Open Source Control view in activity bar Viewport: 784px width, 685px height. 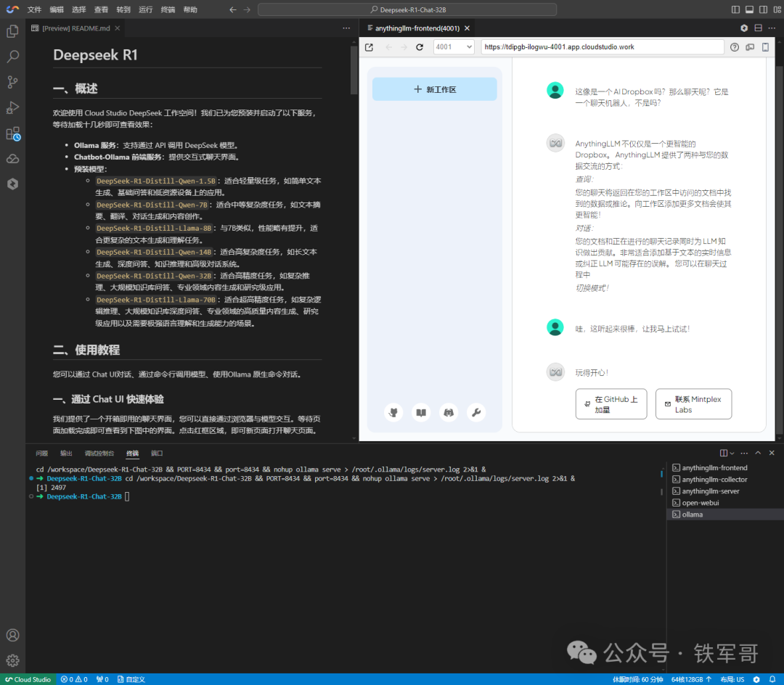(x=12, y=82)
